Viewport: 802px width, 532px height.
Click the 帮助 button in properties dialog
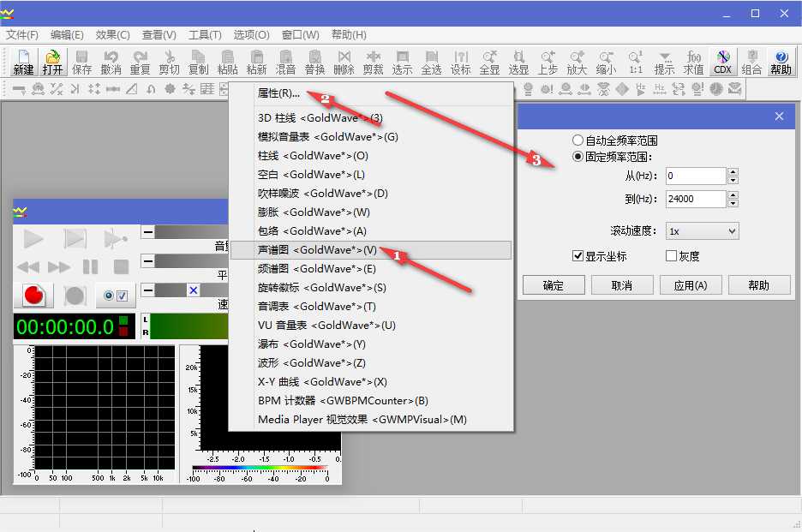[x=759, y=285]
